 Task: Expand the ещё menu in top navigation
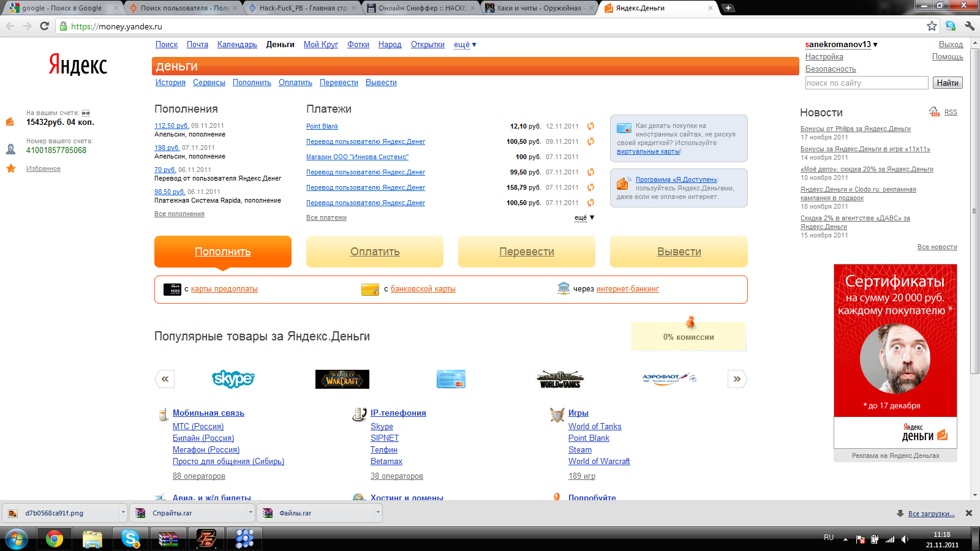tap(465, 45)
